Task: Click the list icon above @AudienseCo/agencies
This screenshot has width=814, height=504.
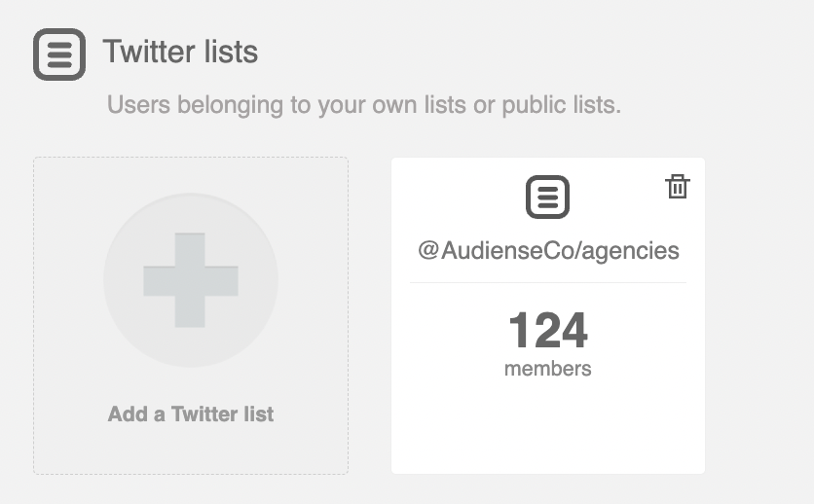Action: (x=547, y=198)
